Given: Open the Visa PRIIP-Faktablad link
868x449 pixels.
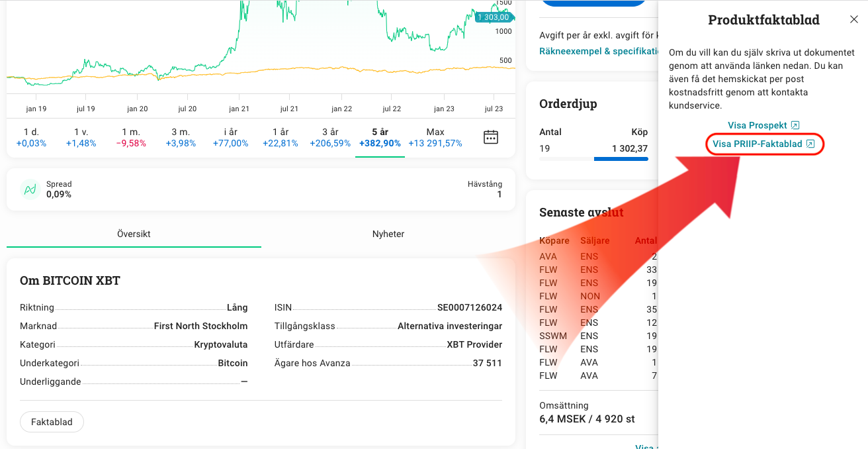Looking at the screenshot, I should click(764, 144).
